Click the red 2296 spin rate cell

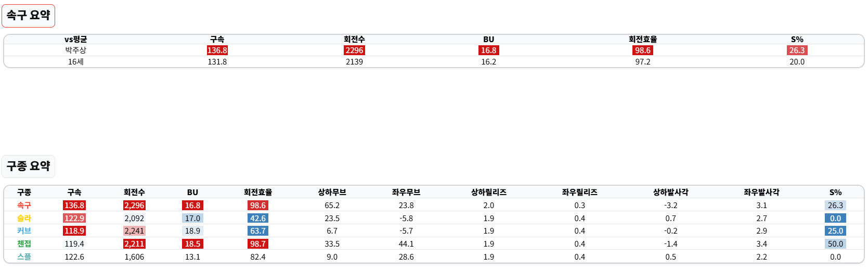(x=354, y=50)
